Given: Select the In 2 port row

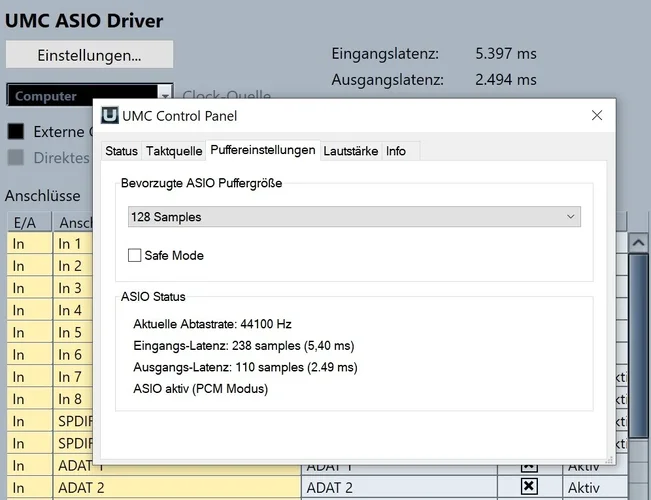Looking at the screenshot, I should click(50, 266).
